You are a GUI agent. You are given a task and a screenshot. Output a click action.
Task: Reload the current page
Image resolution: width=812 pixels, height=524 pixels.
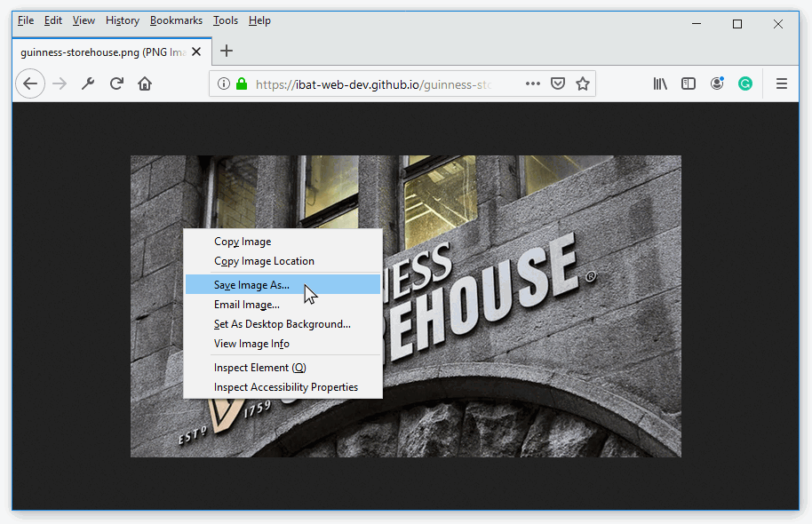pos(116,83)
